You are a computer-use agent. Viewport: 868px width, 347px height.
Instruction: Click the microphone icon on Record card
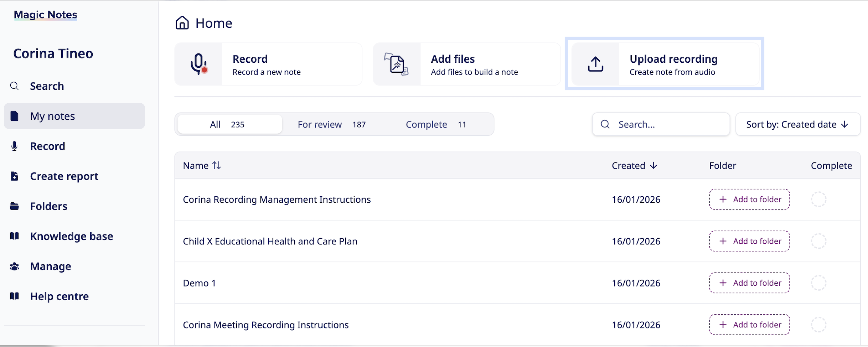click(x=198, y=64)
